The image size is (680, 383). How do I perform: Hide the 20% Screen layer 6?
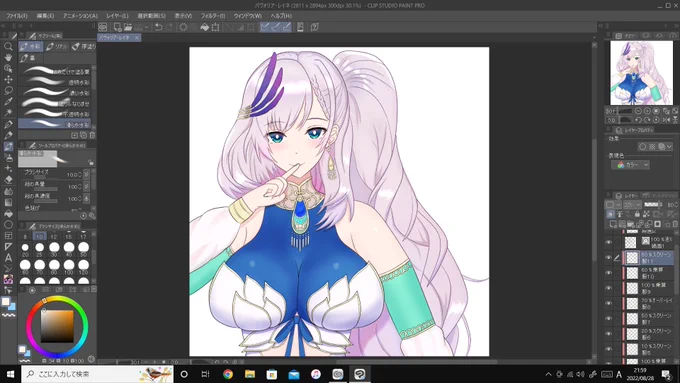608,334
